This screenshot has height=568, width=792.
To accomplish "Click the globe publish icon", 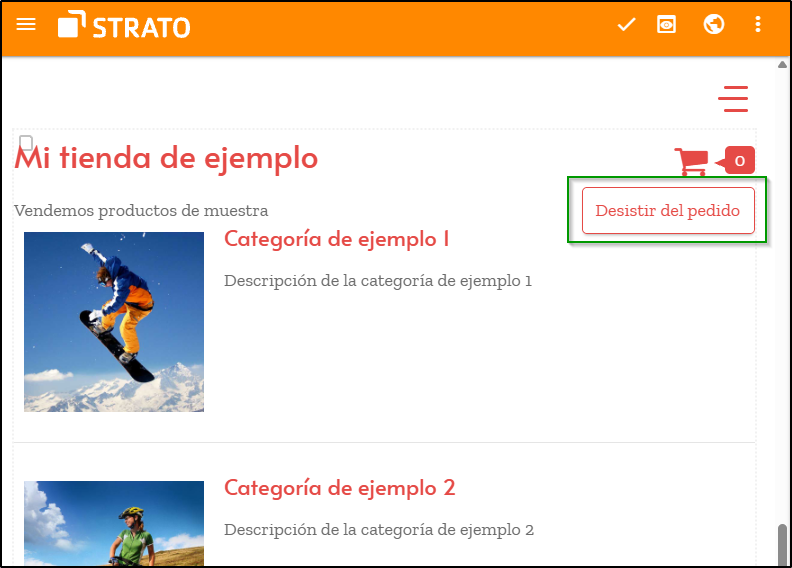I will [x=714, y=24].
